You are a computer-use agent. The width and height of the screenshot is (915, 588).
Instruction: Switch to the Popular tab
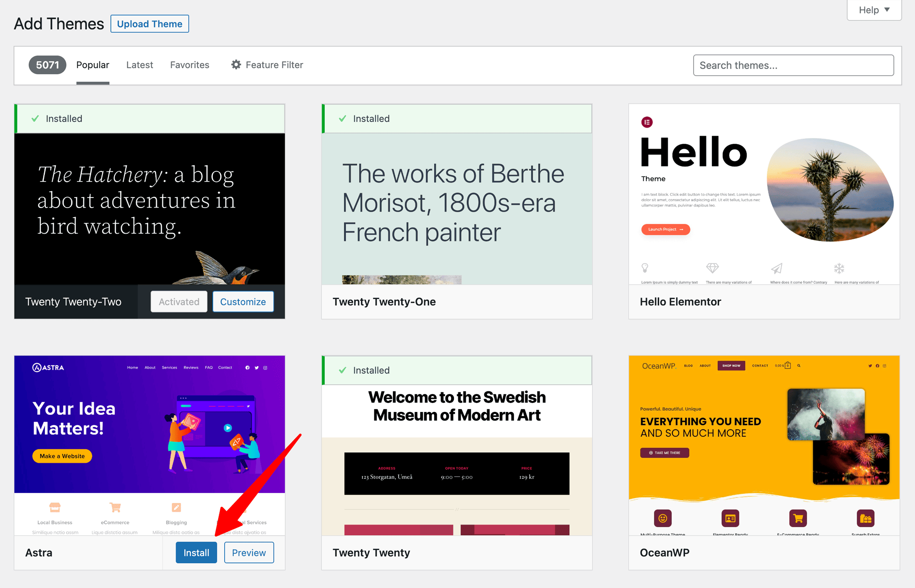(x=92, y=65)
